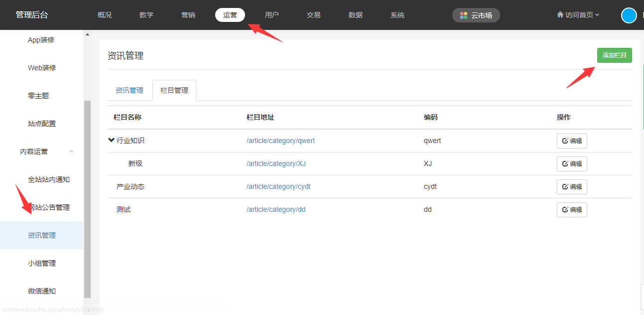Select 小组管理 in the sidebar
Image resolution: width=644 pixels, height=315 pixels.
(x=42, y=263)
